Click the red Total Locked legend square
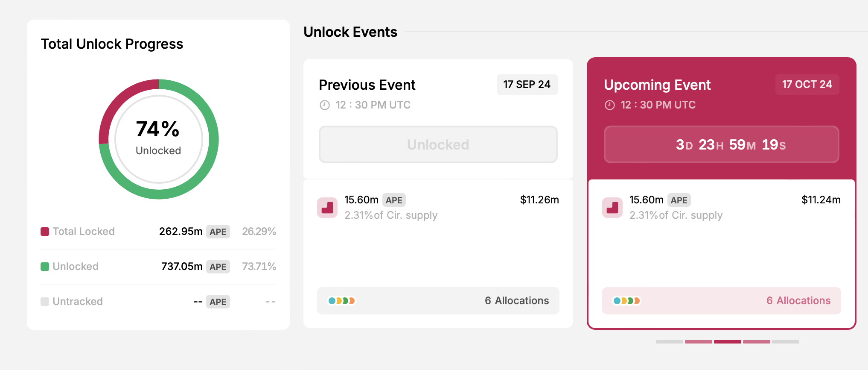 click(x=45, y=232)
